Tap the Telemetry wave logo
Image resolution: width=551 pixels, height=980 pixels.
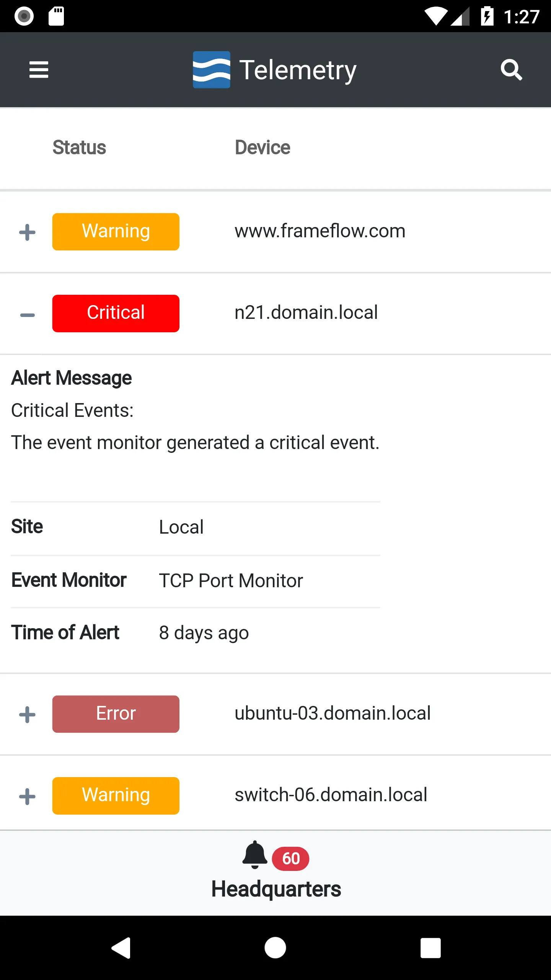(x=212, y=70)
